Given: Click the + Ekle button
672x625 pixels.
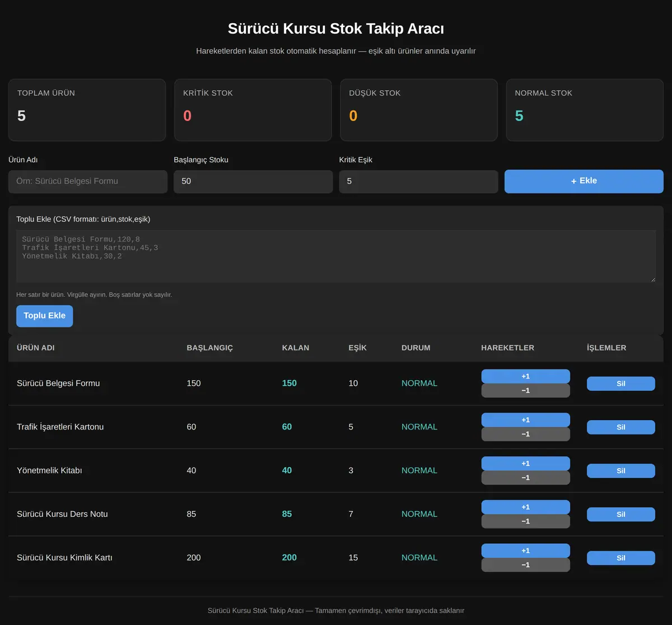Looking at the screenshot, I should point(584,181).
